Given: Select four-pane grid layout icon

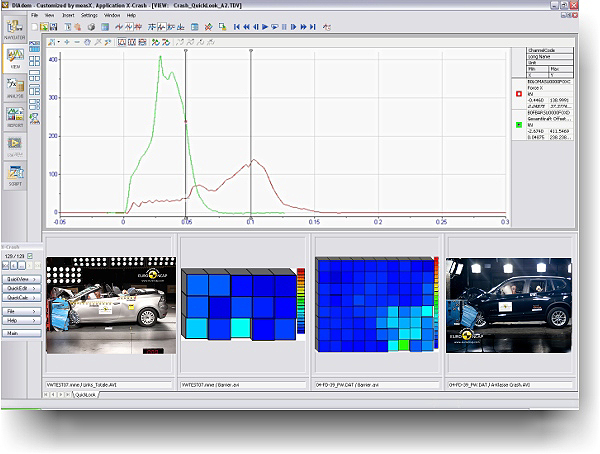Looking at the screenshot, I should pos(34,61).
